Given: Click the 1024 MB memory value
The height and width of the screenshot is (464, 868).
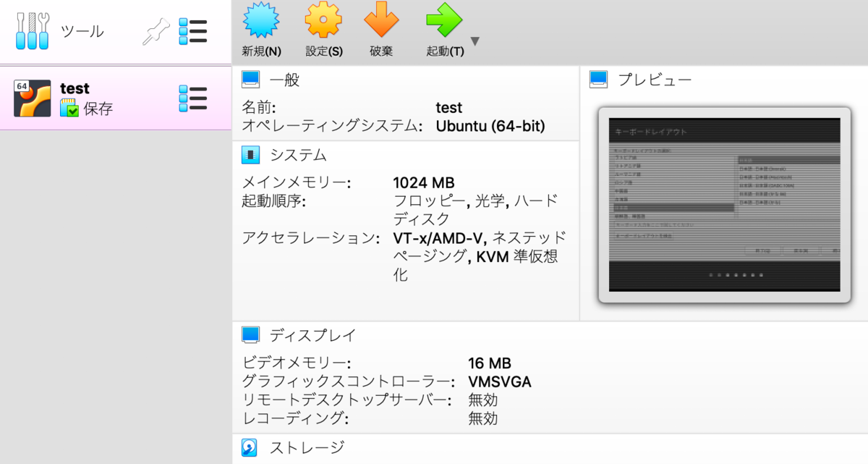Looking at the screenshot, I should click(x=424, y=182).
